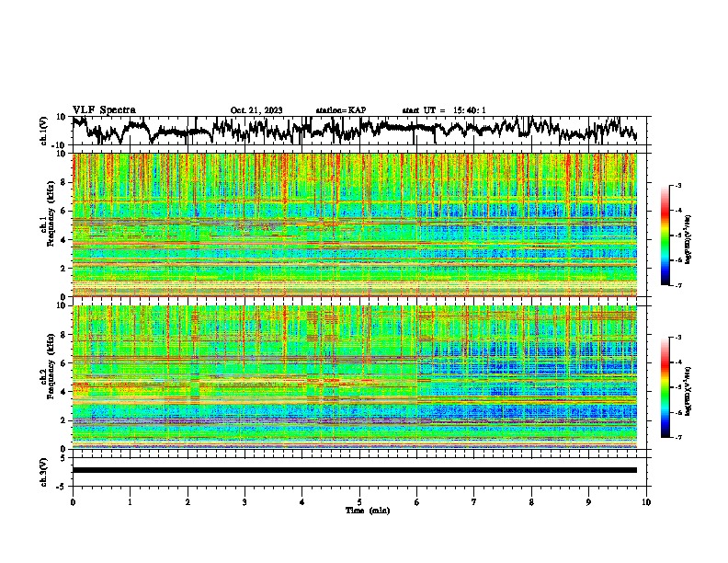Click the ch.1 voltage waveform trace
This screenshot has height=563, width=728.
pos(354,130)
